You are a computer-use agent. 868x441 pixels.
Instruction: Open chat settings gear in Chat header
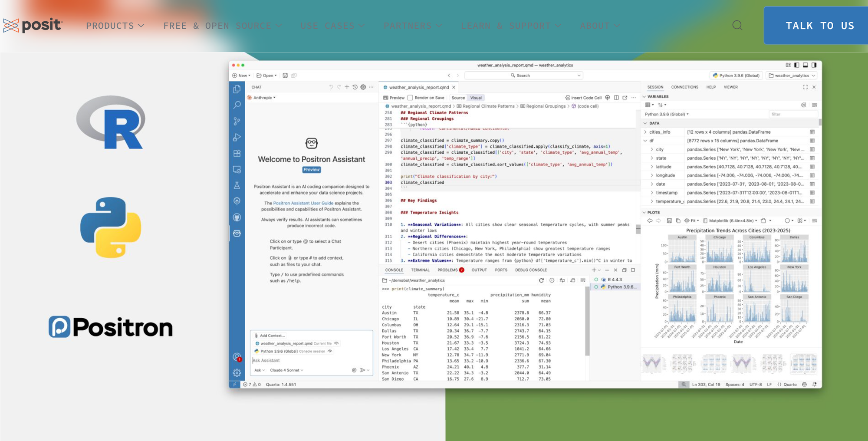pyautogui.click(x=363, y=87)
